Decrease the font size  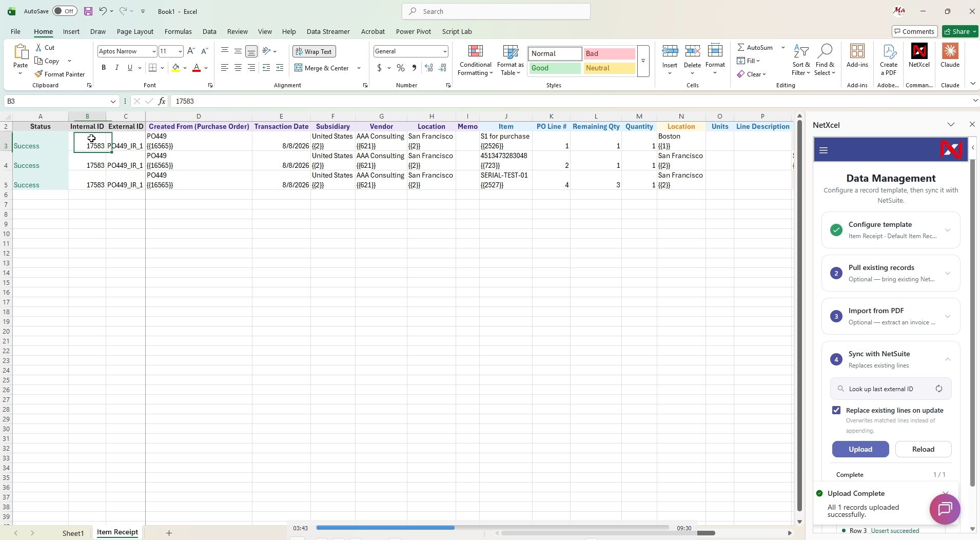pyautogui.click(x=204, y=51)
